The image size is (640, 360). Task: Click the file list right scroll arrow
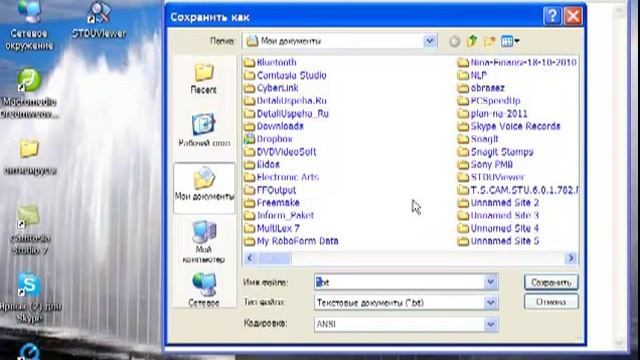pos(571,258)
